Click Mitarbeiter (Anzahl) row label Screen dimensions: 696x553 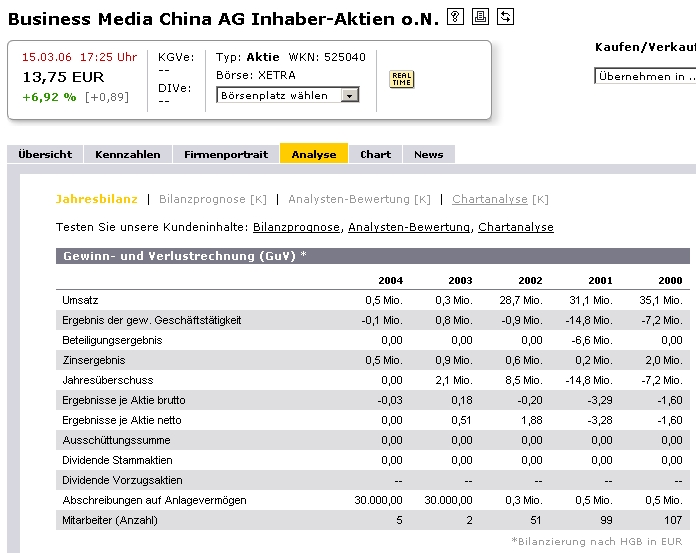pos(110,520)
